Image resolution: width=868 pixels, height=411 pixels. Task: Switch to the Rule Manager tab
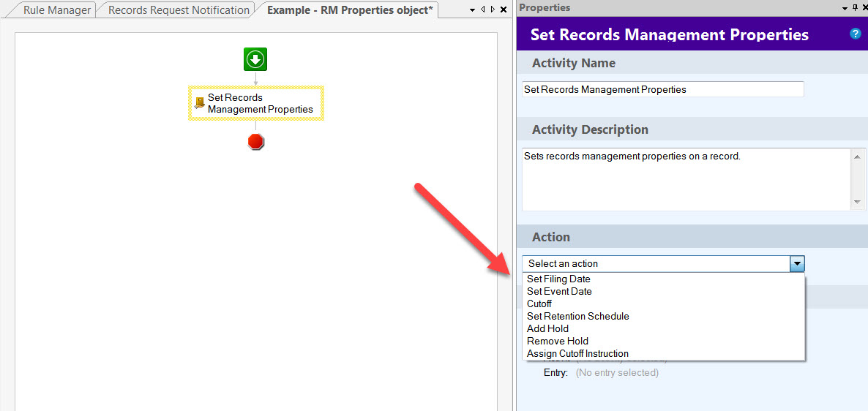coord(57,10)
